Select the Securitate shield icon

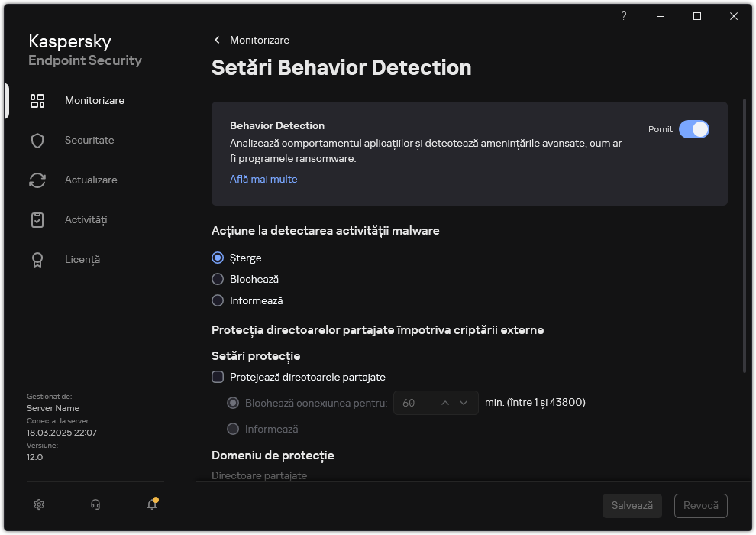tap(37, 140)
